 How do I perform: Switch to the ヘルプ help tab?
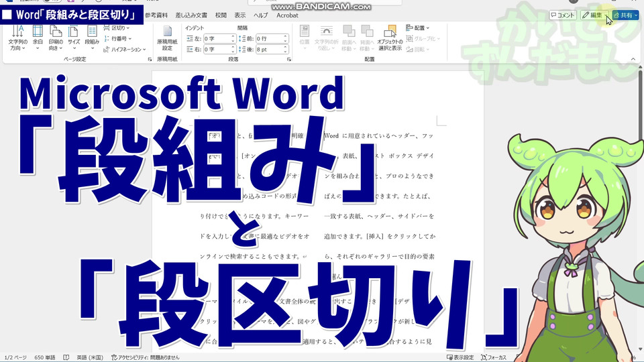pos(260,15)
